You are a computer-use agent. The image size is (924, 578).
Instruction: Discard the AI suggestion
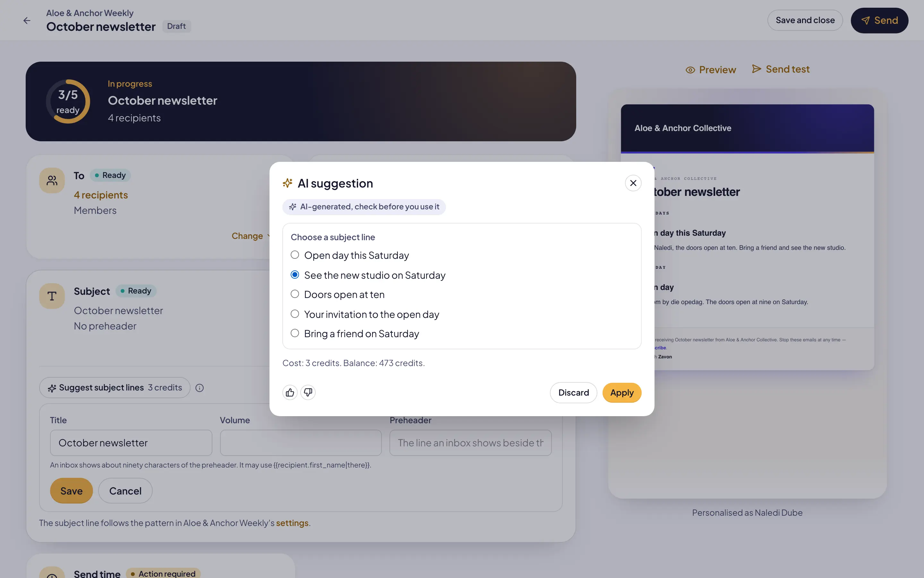[574, 393]
